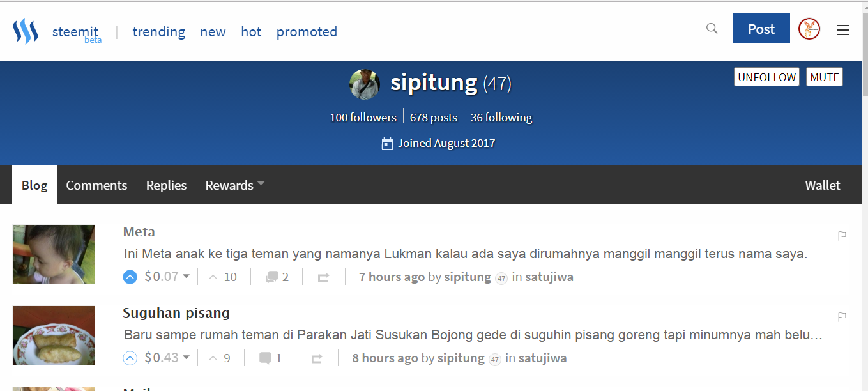
Task: Open the hamburger menu icon
Action: tap(843, 29)
